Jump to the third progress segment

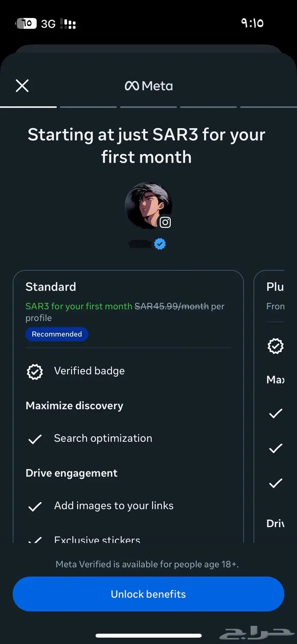148,107
